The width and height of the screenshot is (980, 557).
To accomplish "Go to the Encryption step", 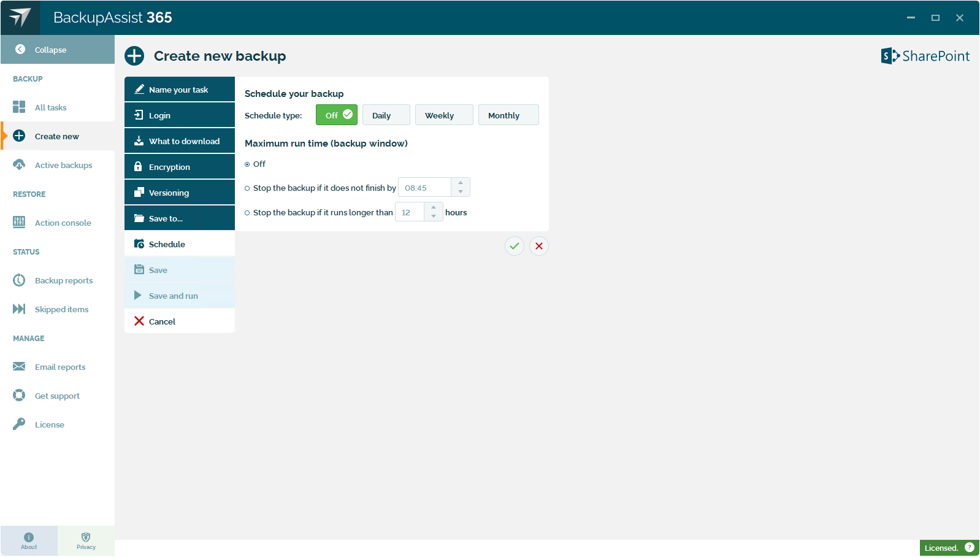I will point(180,166).
